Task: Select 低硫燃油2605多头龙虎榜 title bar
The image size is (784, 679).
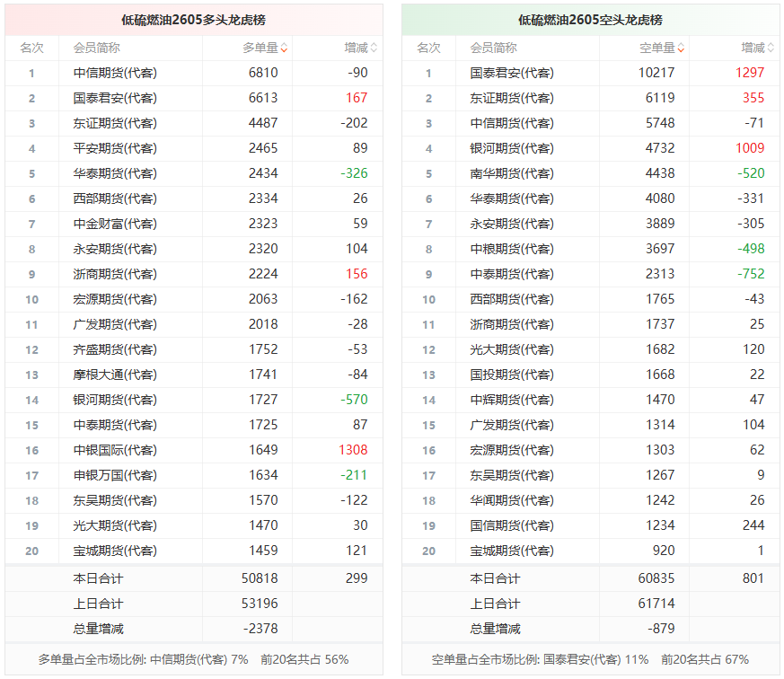Action: pyautogui.click(x=194, y=20)
